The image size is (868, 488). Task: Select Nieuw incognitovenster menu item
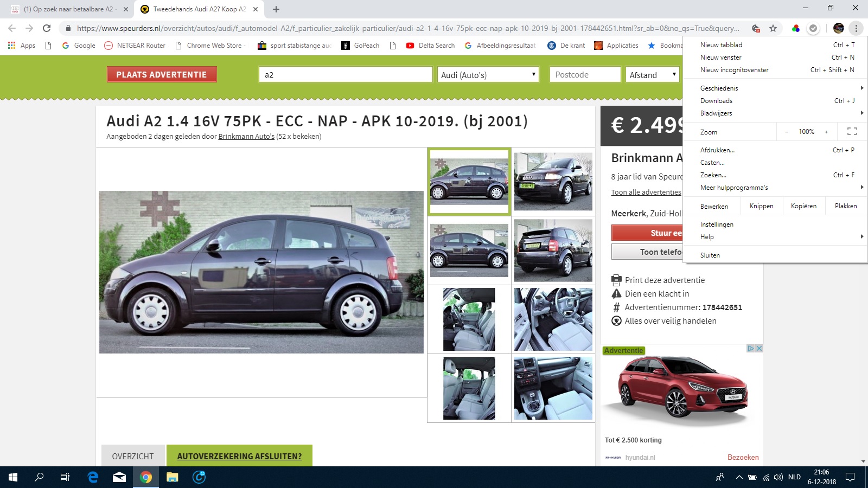(776, 70)
